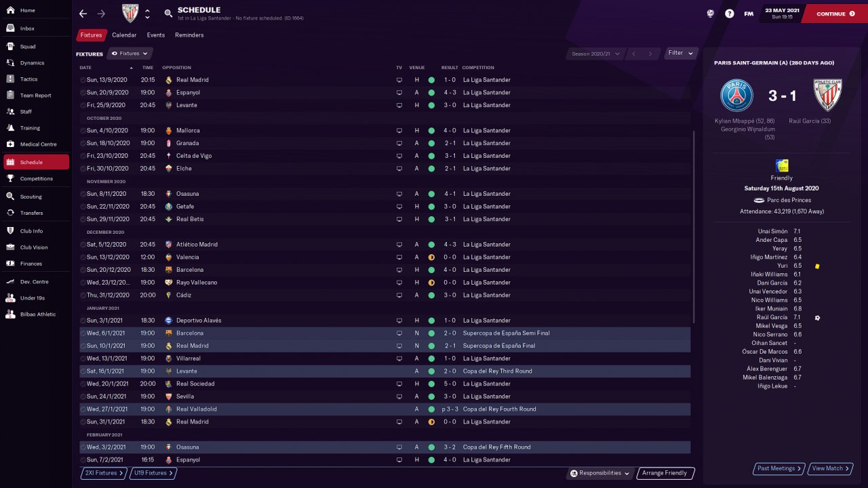Toggle the marker beside Sun, 8/11/2020 fixture
868x488 pixels.
83,194
